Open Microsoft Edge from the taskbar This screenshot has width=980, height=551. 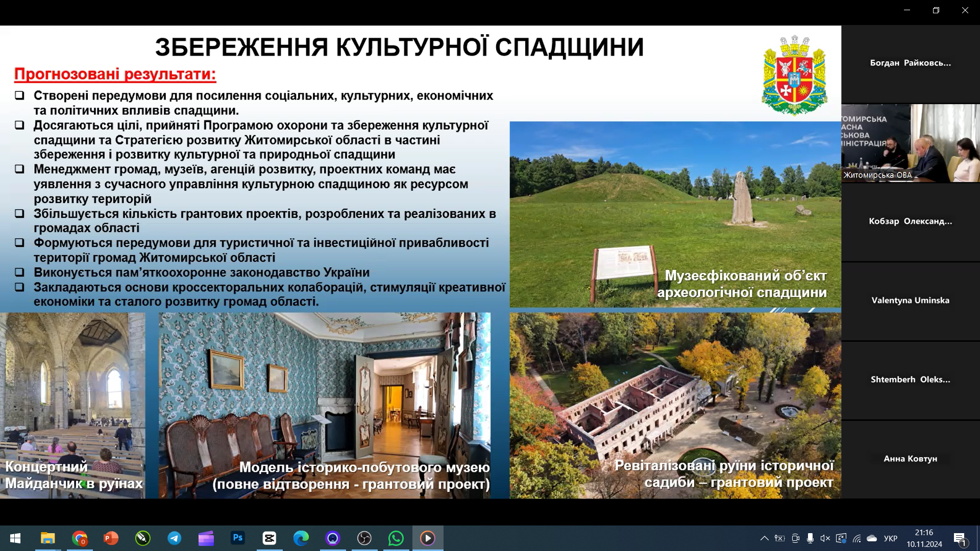tap(301, 538)
